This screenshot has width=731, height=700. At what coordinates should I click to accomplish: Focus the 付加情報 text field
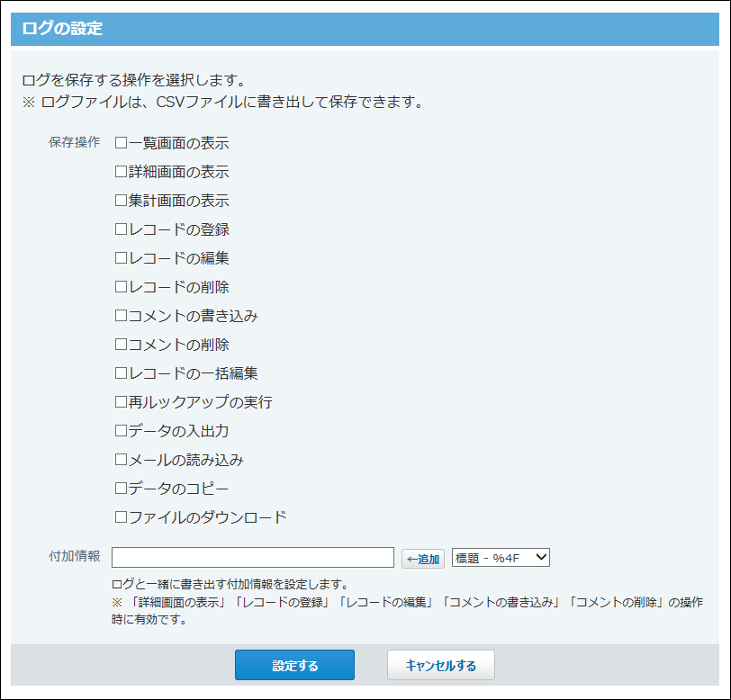(x=253, y=557)
